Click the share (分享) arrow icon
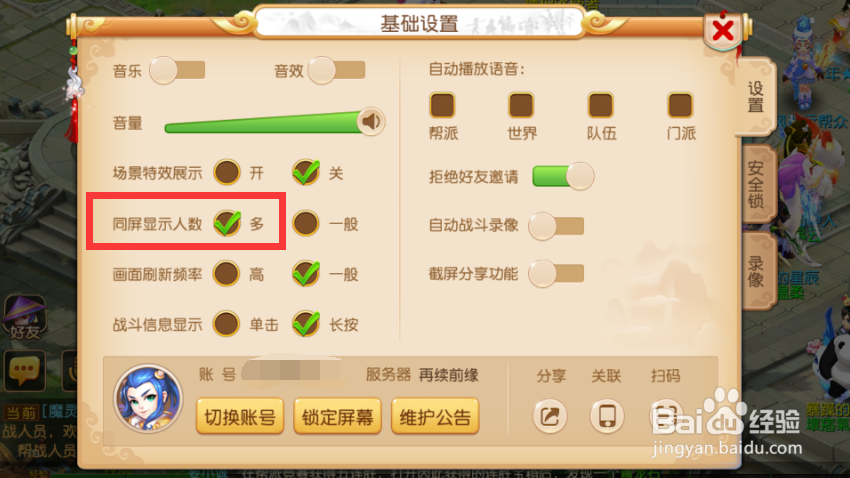 tap(550, 416)
